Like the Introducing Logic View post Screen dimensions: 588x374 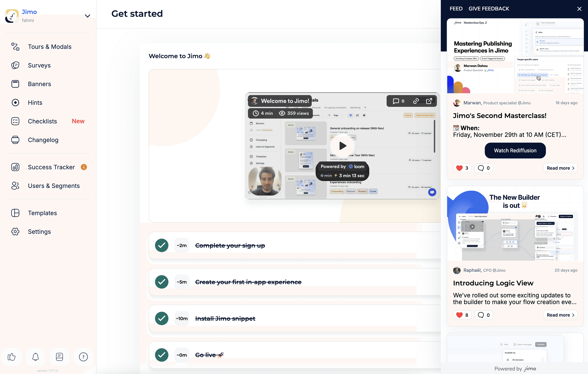[x=462, y=315]
